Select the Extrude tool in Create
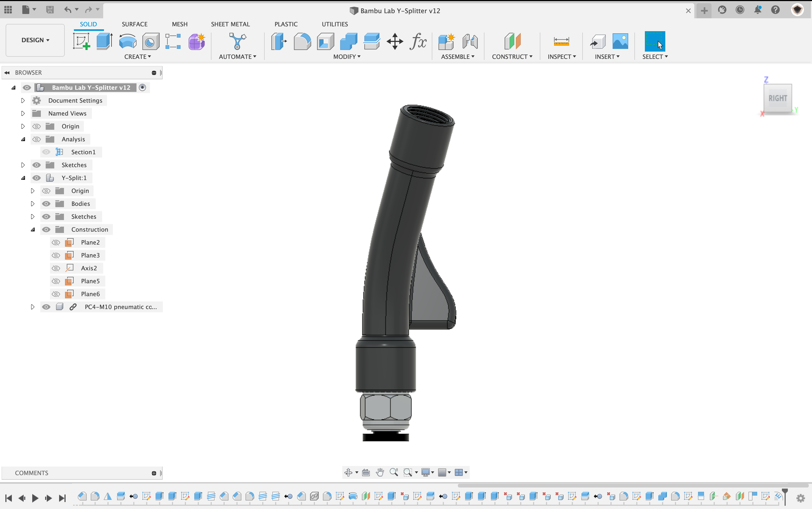This screenshot has width=812, height=509. click(104, 41)
